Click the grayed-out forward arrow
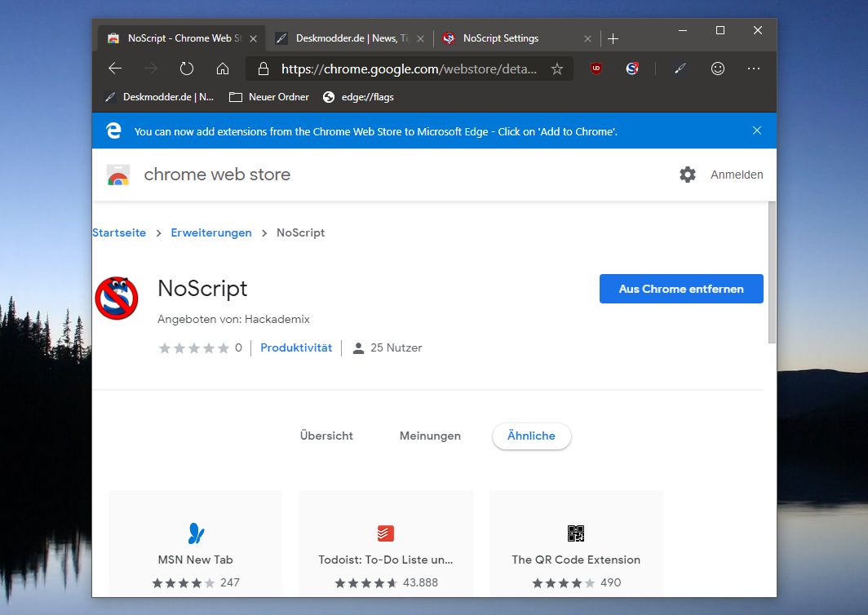The width and height of the screenshot is (868, 615). coord(151,69)
